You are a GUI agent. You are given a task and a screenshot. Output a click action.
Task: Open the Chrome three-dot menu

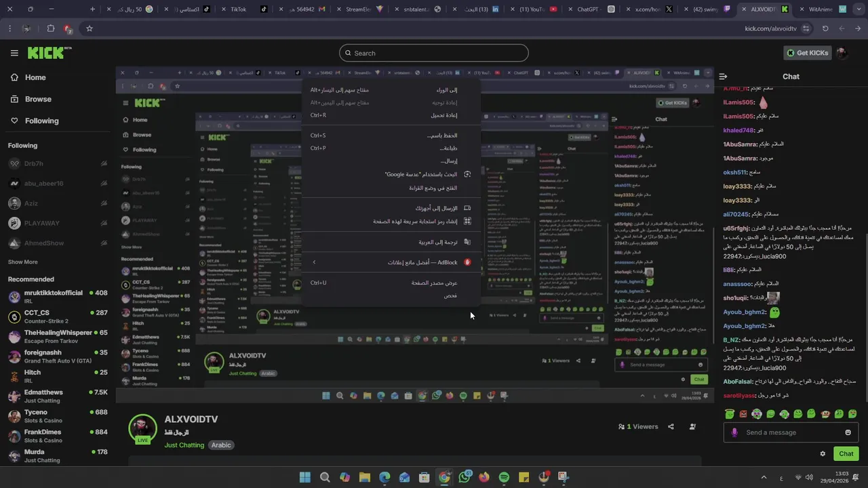pos(9,28)
